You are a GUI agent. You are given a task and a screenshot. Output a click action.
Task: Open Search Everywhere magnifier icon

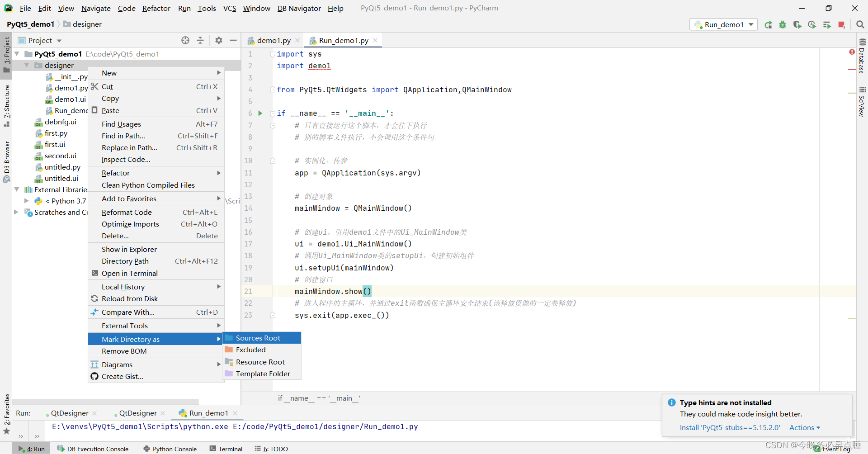[860, 24]
